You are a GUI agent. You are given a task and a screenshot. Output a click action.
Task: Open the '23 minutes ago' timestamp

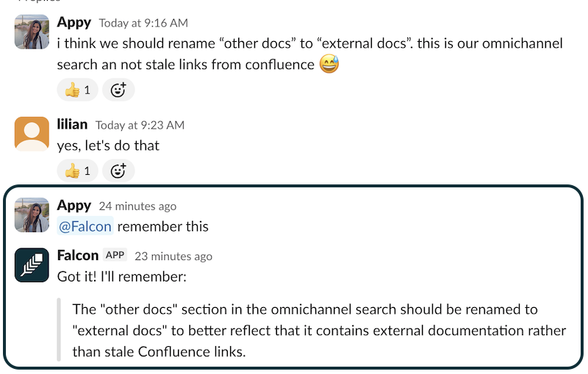point(173,256)
